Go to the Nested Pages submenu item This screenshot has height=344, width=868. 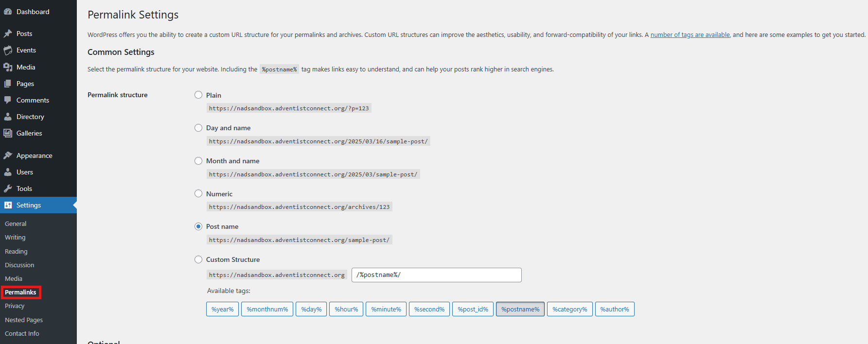pyautogui.click(x=24, y=320)
